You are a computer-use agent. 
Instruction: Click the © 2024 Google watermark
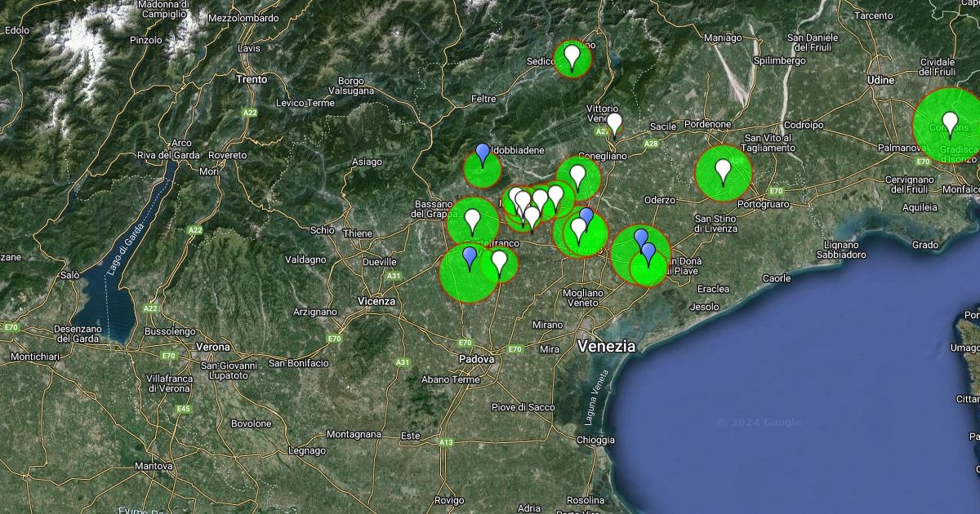(759, 422)
